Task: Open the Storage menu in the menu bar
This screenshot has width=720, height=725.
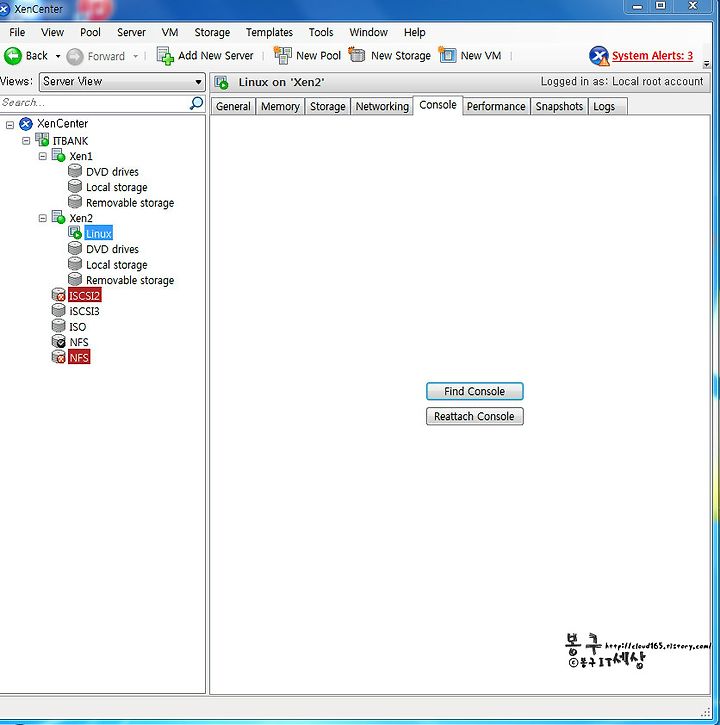Action: 212,32
